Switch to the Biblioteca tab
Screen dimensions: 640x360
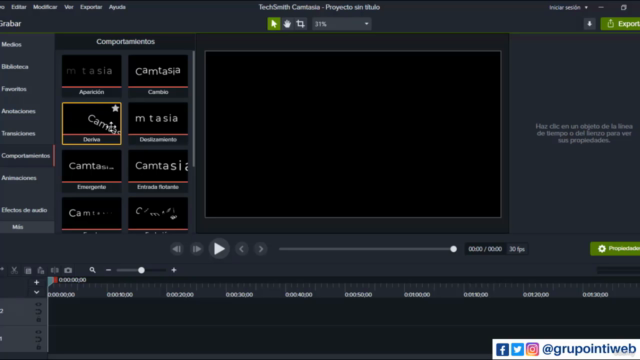pos(15,67)
